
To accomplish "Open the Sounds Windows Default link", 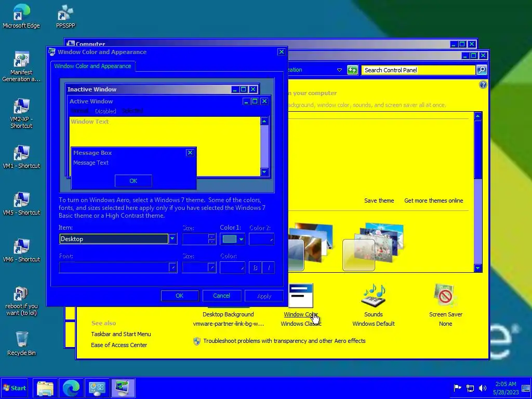I will (373, 324).
